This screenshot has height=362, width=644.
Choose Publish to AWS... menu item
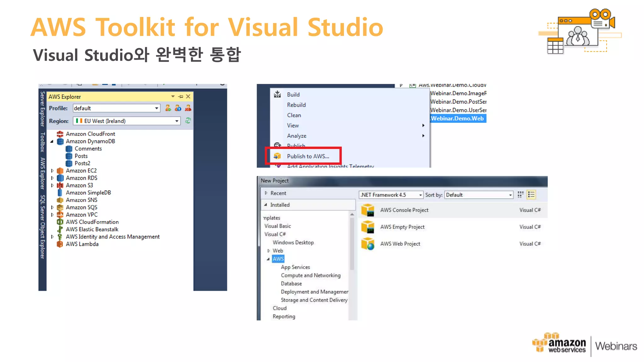[x=308, y=156]
